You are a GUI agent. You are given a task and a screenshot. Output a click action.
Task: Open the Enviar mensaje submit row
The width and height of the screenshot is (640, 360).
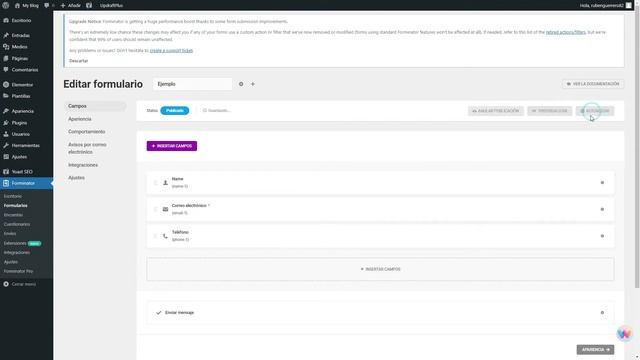coord(380,313)
